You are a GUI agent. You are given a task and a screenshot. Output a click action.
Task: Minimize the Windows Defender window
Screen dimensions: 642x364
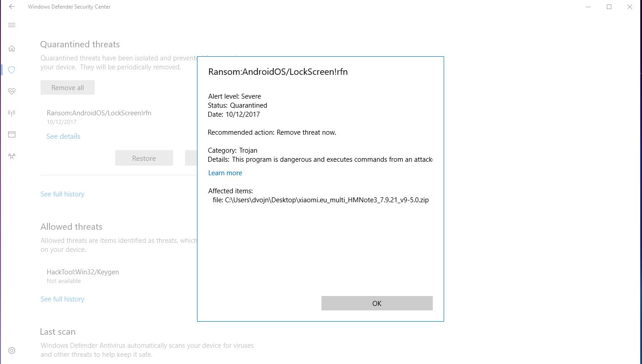coord(589,7)
